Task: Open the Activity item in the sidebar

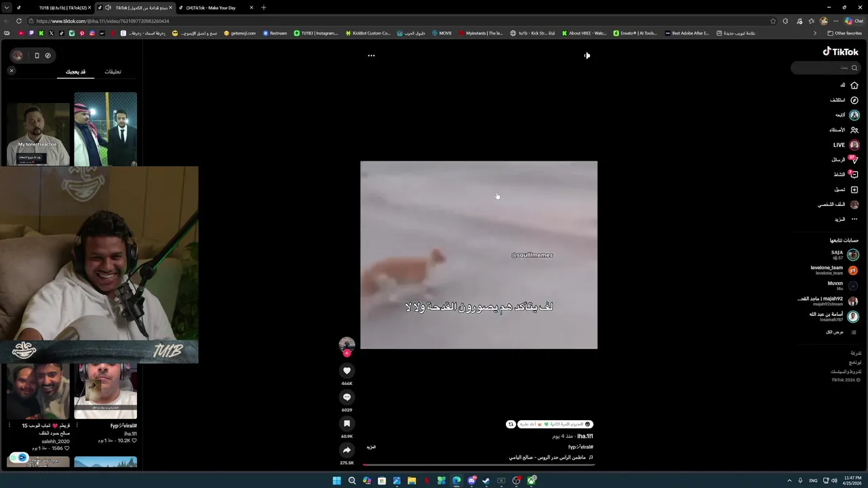Action: click(845, 175)
